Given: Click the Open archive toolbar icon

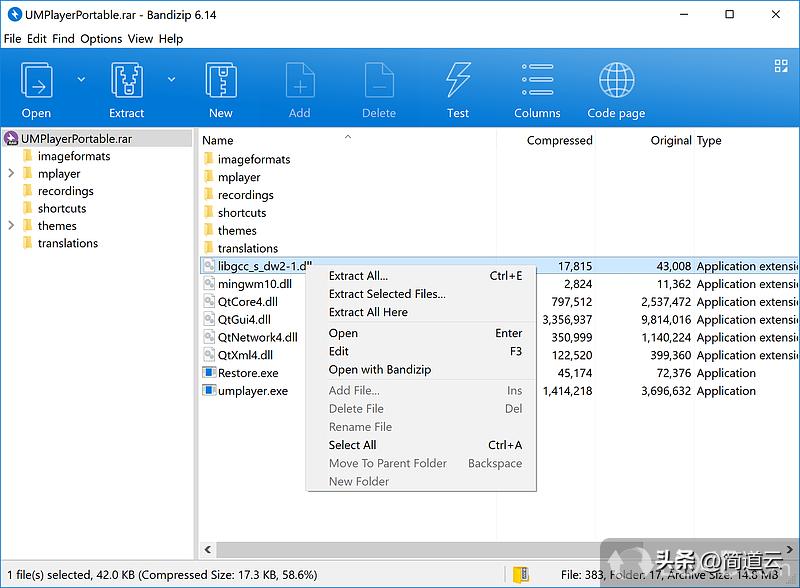Looking at the screenshot, I should [x=37, y=80].
